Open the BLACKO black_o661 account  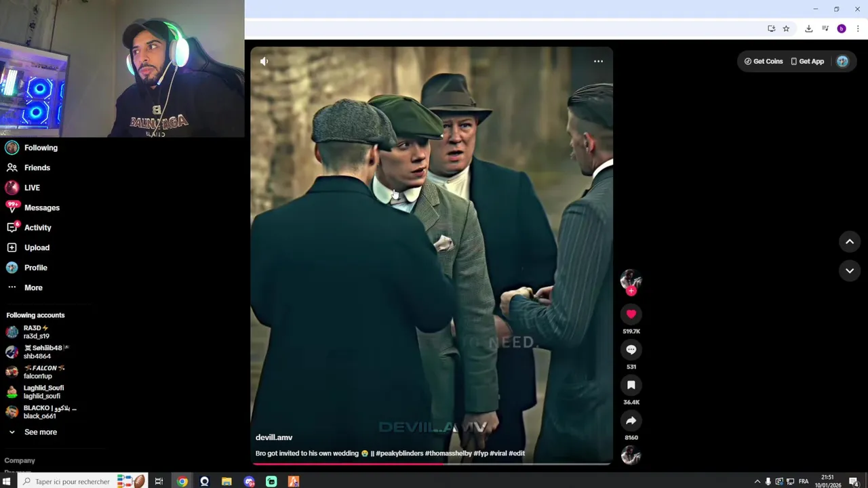41,411
